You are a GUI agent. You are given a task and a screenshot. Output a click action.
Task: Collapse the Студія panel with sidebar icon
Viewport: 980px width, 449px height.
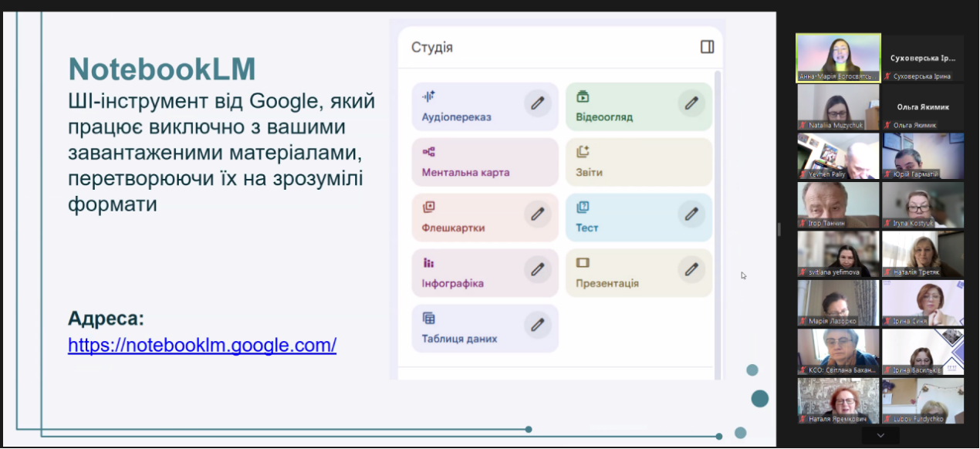[707, 47]
